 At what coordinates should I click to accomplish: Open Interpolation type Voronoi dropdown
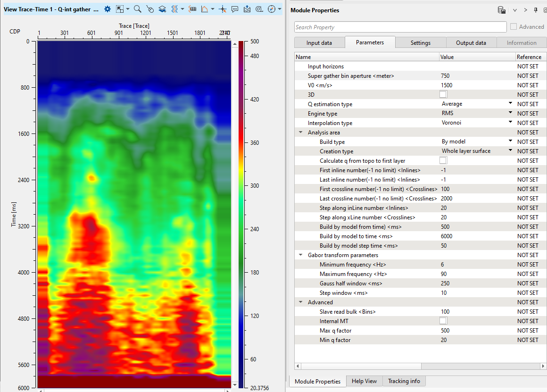click(x=510, y=123)
